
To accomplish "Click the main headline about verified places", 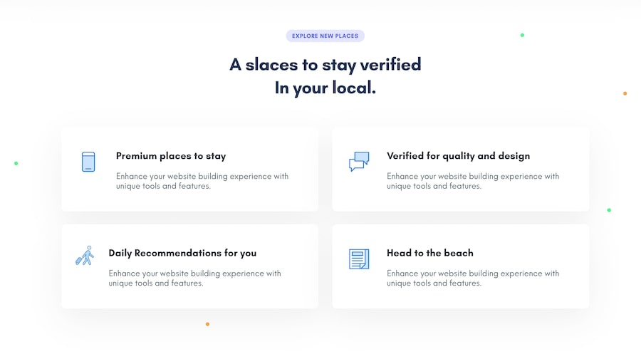I will click(x=325, y=65).
